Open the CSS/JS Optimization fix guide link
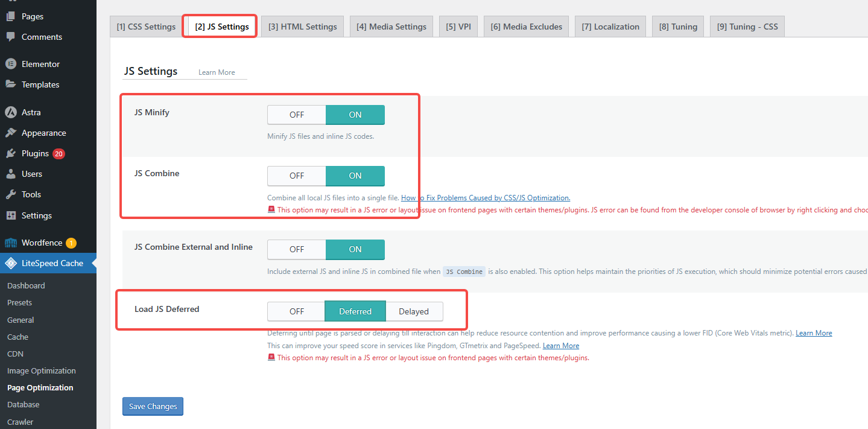This screenshot has height=429, width=868. pos(485,197)
